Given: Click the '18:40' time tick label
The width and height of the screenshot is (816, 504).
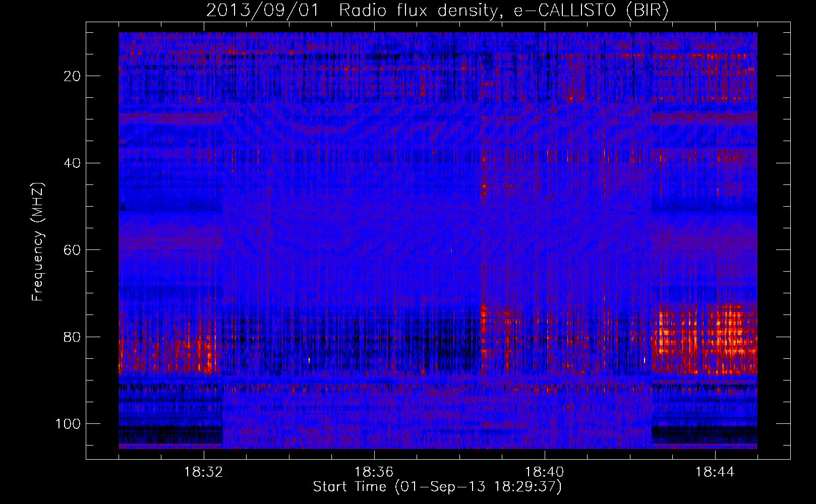Looking at the screenshot, I should 545,472.
